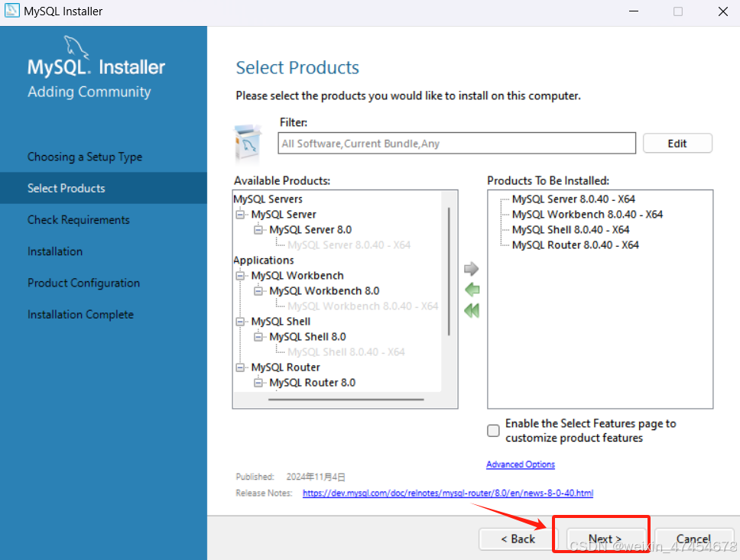Click the Edit filter button

[x=677, y=144]
